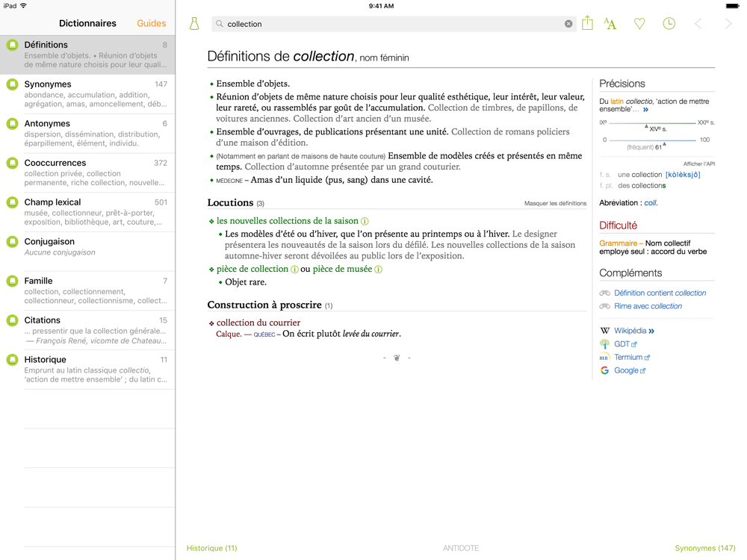Open Termium external link
This screenshot has height=560, width=747.
pyautogui.click(x=632, y=357)
